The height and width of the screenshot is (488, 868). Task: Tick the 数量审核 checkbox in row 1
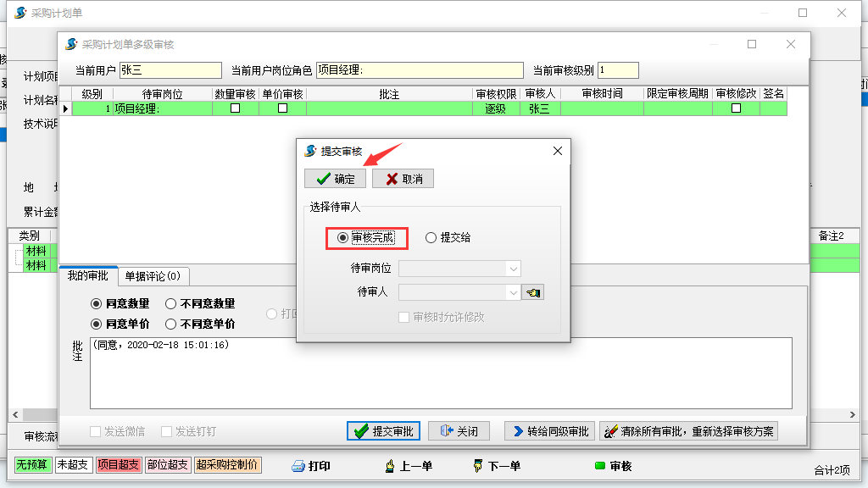(x=236, y=108)
